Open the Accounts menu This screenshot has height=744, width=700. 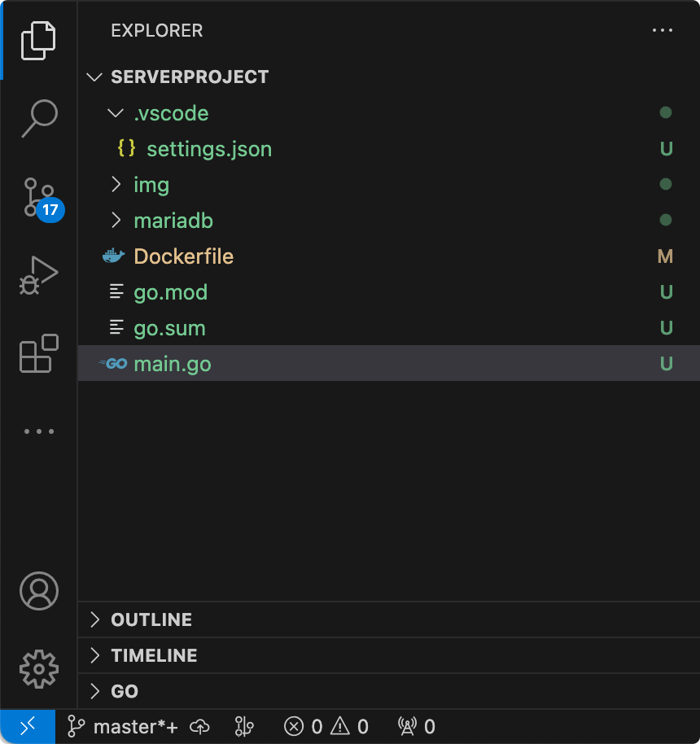pyautogui.click(x=37, y=592)
